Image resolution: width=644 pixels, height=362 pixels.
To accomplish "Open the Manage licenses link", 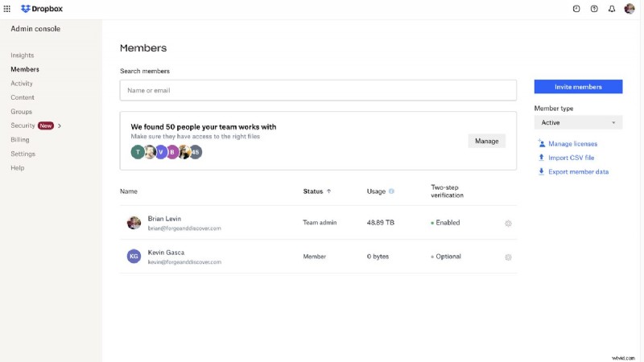I will [x=572, y=144].
